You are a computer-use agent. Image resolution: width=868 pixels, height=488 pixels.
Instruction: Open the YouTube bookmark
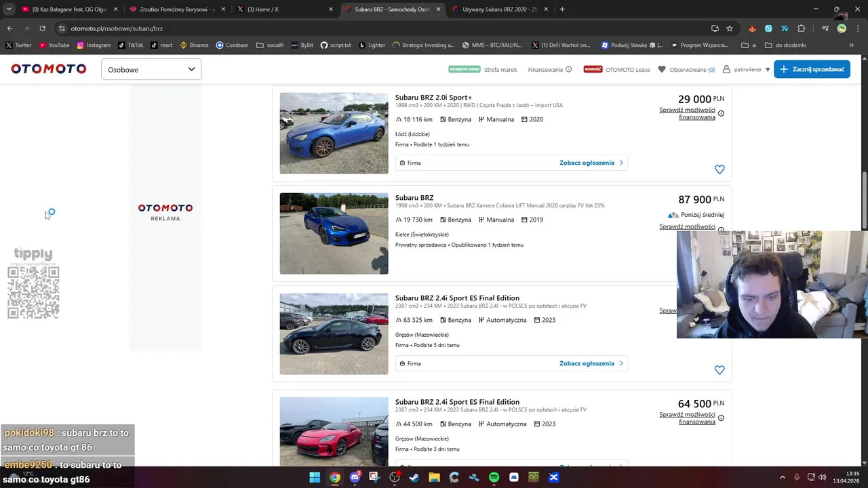[54, 45]
